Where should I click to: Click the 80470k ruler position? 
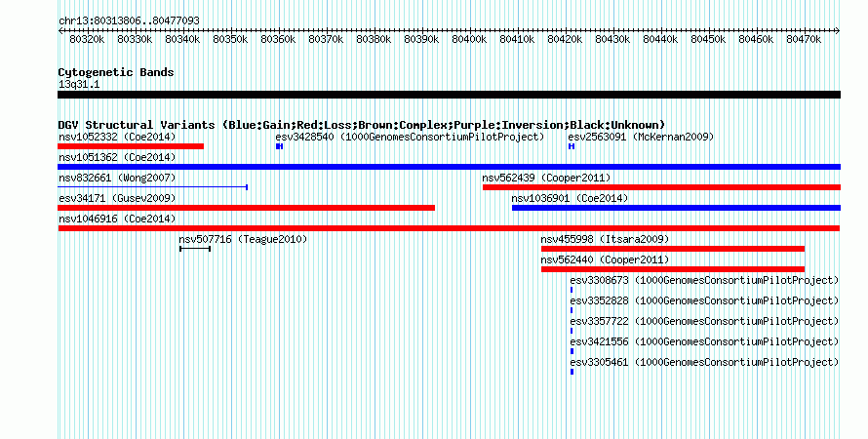tap(804, 39)
